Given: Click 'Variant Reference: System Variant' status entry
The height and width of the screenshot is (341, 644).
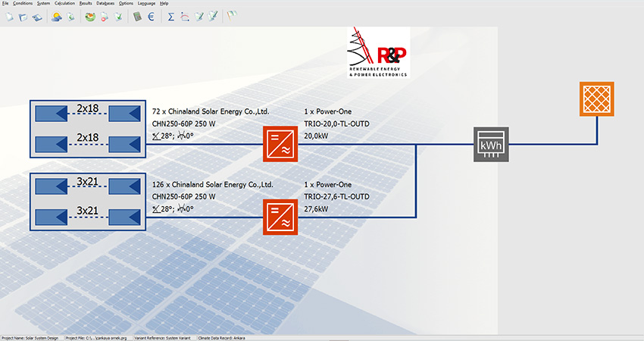Looking at the screenshot, I should coord(163,338).
